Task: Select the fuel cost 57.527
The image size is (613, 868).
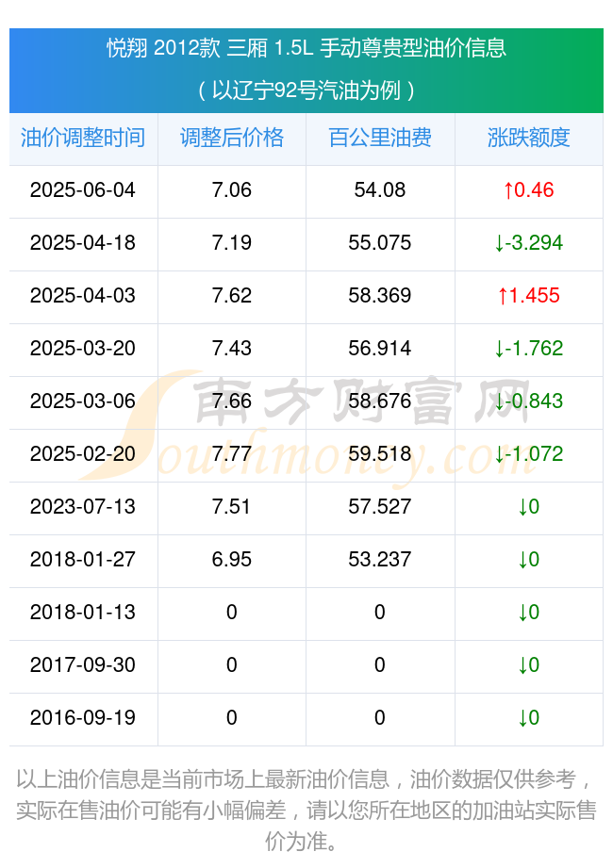Action: coord(380,506)
